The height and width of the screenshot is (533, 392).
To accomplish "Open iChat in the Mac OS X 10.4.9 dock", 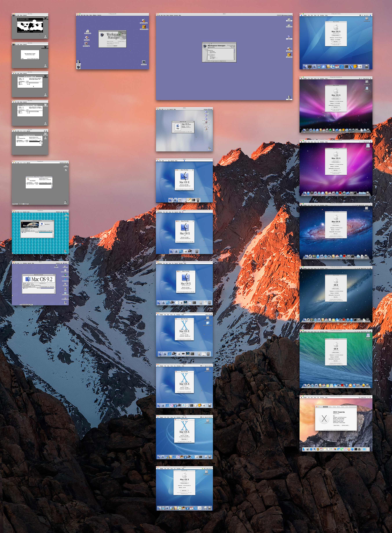I will pos(323,67).
